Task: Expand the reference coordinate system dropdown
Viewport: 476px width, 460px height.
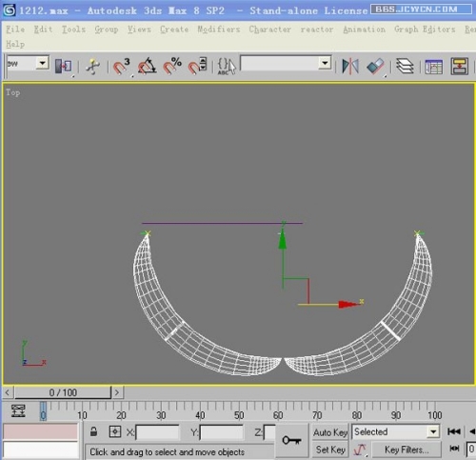Action: click(42, 63)
